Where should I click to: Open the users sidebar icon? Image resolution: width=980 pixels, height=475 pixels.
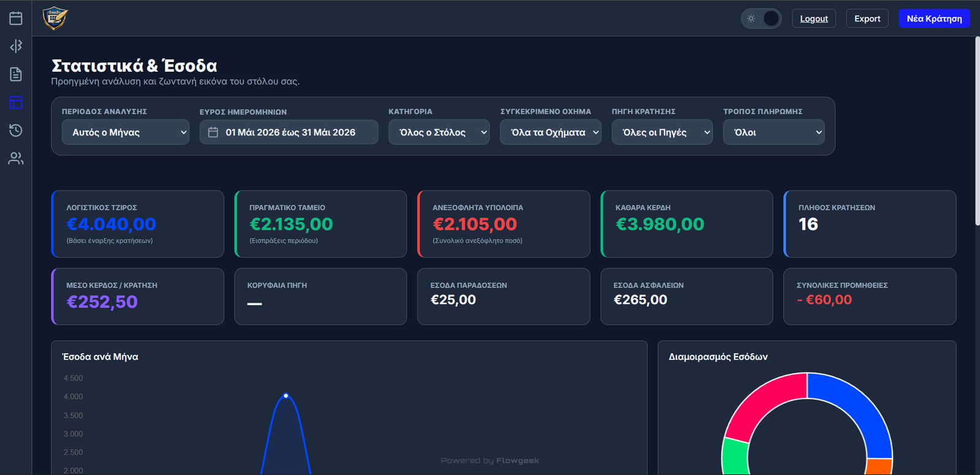(16, 158)
